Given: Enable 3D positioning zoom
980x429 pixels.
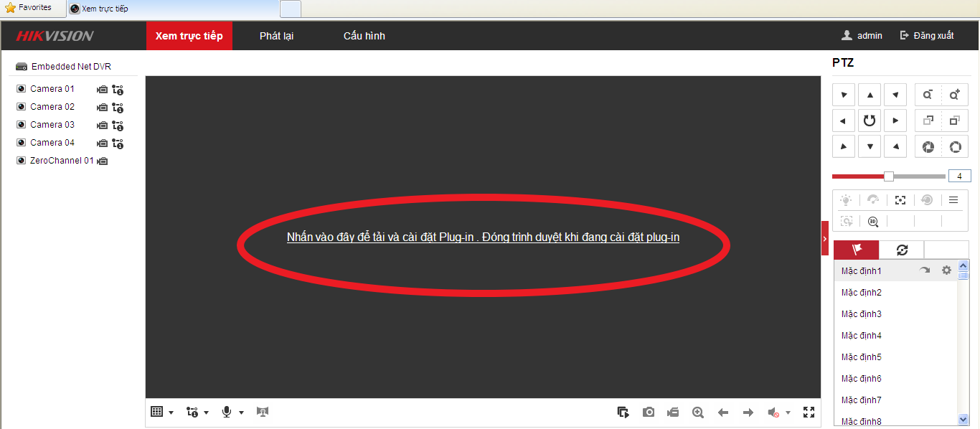Looking at the screenshot, I should [x=873, y=222].
